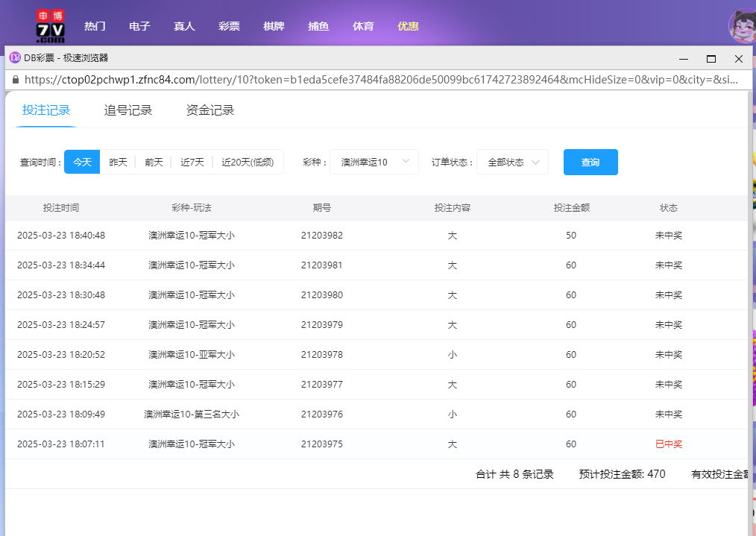The image size is (756, 536).
Task: Select the 近7天 date filter
Action: point(191,162)
